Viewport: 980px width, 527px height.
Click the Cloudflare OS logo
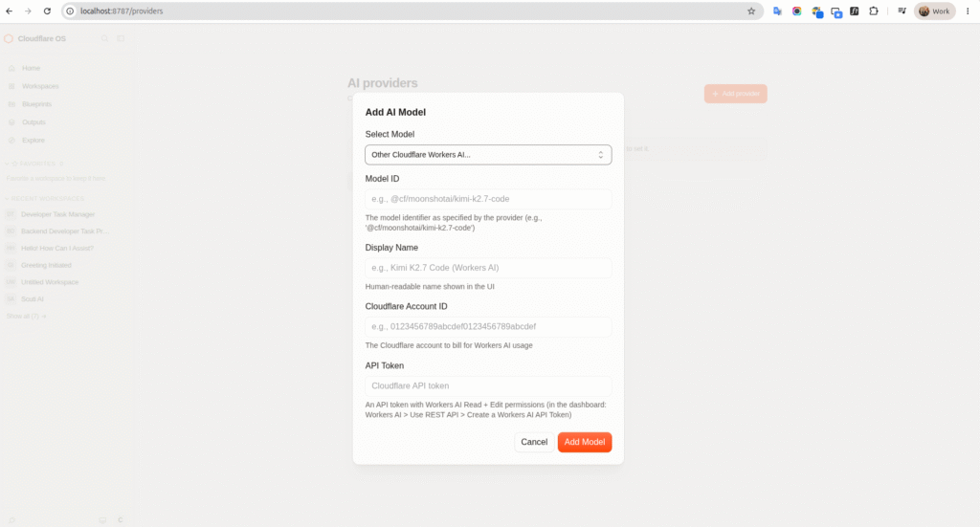(x=9, y=38)
